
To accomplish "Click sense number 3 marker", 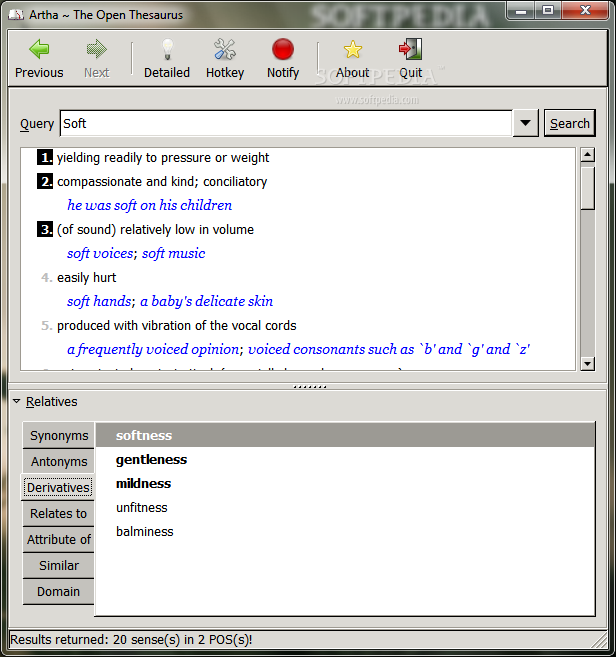I will 45,229.
